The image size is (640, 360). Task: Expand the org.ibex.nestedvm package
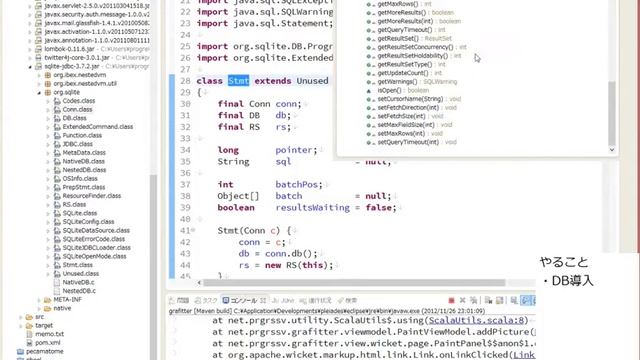point(39,75)
